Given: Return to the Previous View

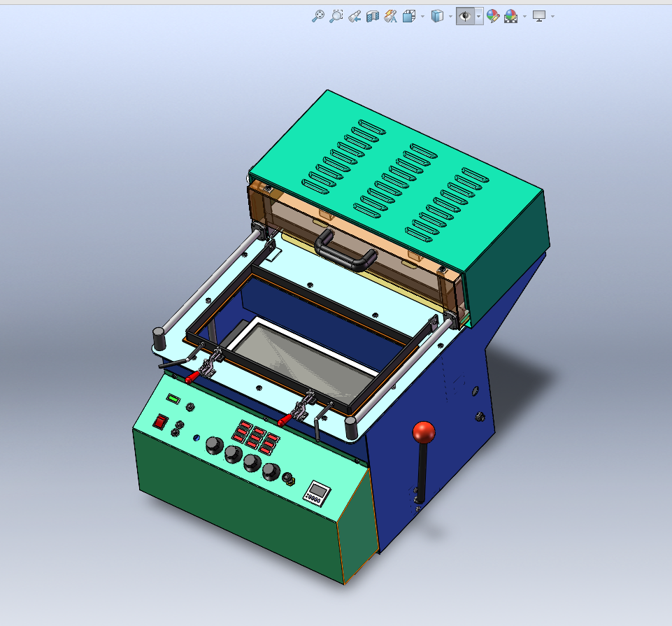Looking at the screenshot, I should tap(355, 16).
